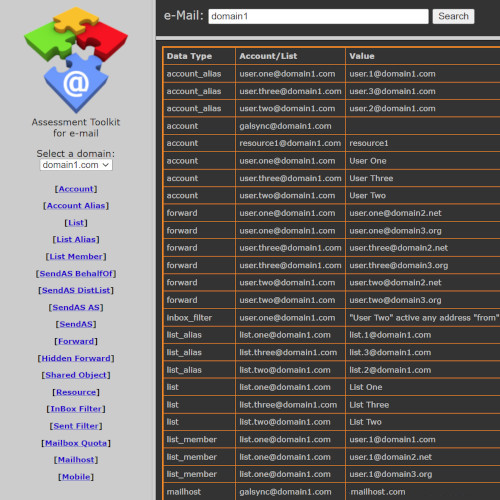Open the domain1.com domain dropdown
The height and width of the screenshot is (500, 500).
click(76, 165)
